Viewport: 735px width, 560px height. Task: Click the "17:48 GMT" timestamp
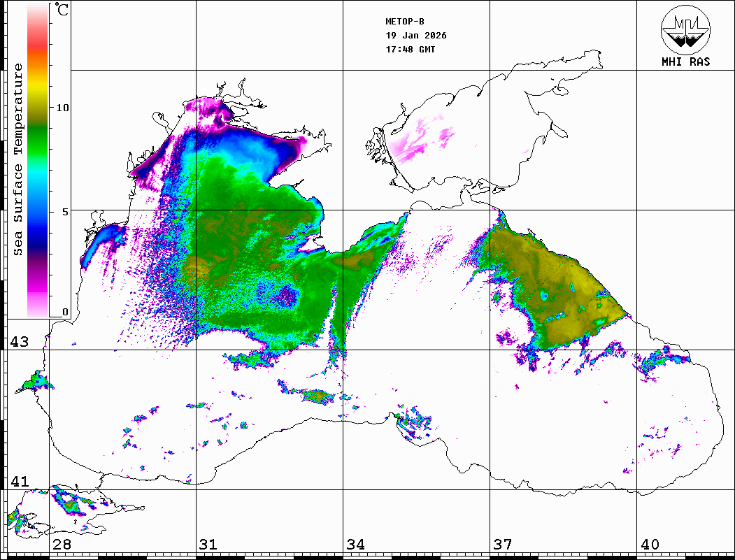pyautogui.click(x=411, y=50)
